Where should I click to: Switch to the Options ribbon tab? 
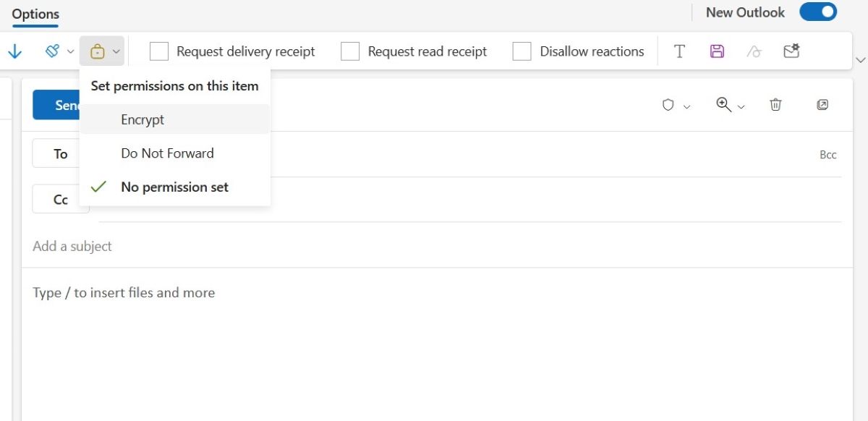(x=35, y=13)
